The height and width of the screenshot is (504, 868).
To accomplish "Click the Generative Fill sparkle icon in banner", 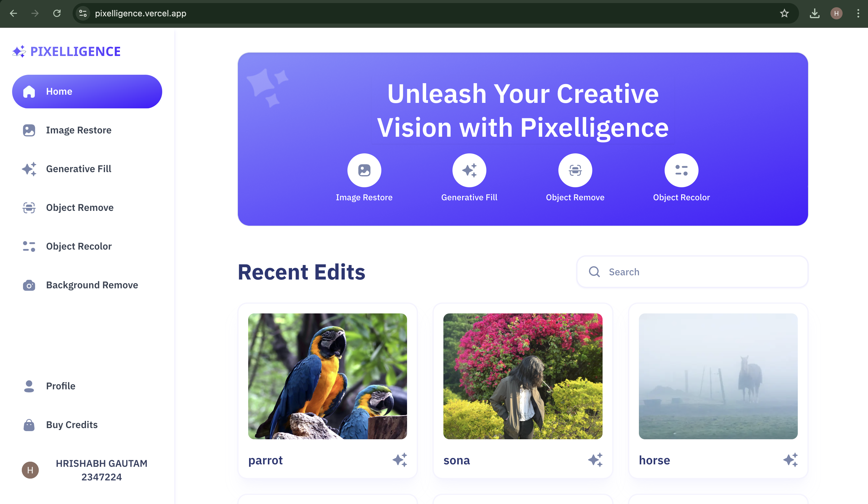I will point(469,170).
